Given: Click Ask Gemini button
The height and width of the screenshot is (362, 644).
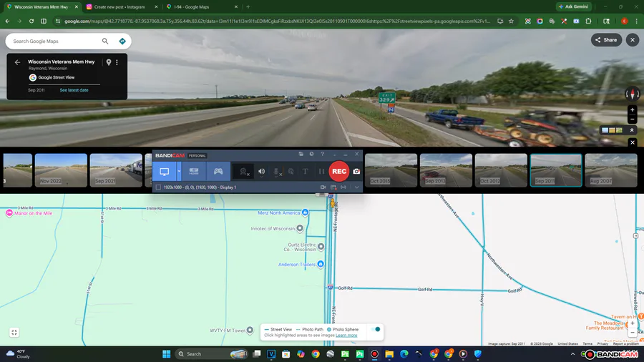Looking at the screenshot, I should coord(573,6).
